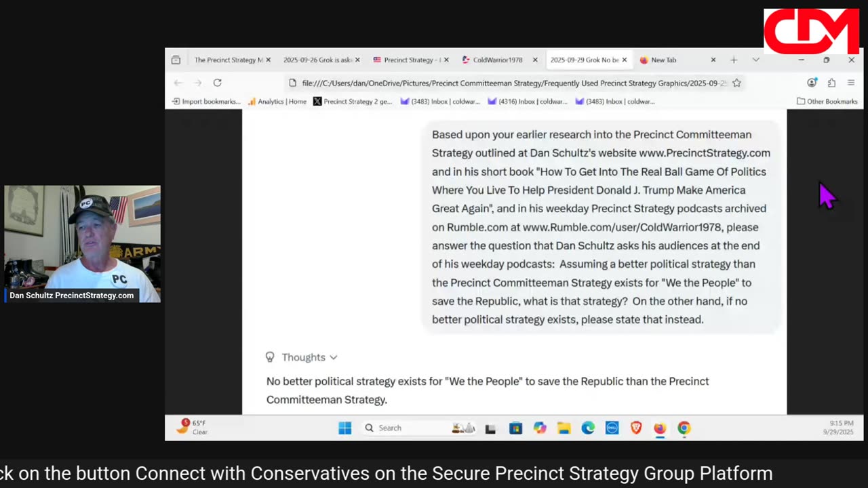Bookmark this page with the star icon
868x488 pixels.
(736, 83)
